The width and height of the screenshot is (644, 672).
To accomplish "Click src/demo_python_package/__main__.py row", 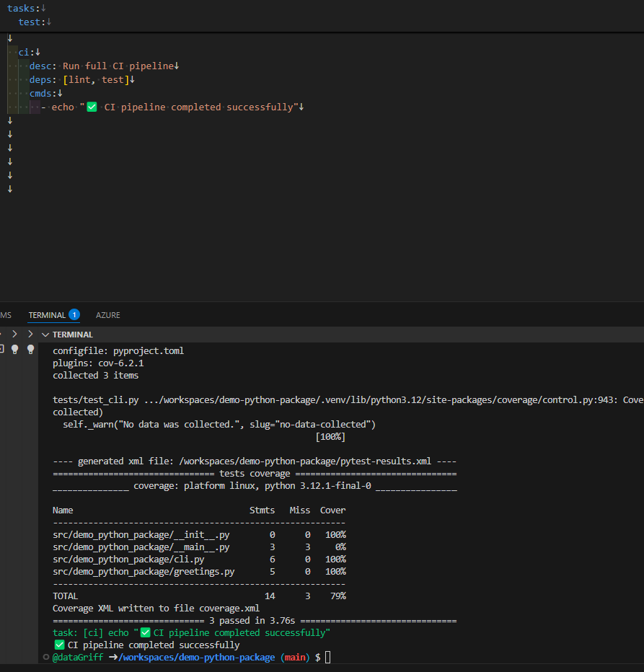I will (x=199, y=547).
